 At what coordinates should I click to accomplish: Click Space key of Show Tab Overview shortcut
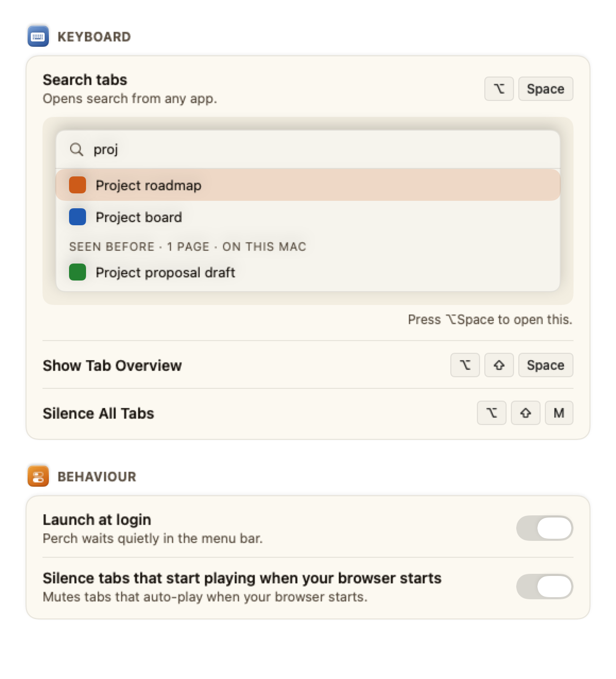[x=546, y=365]
